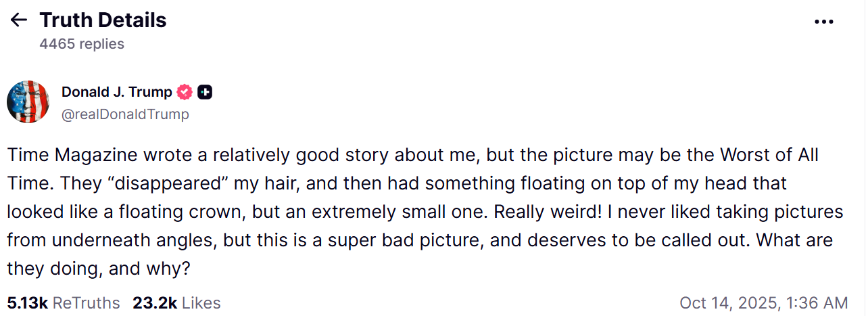This screenshot has width=868, height=316.
Task: Click the 4465 replies count
Action: tap(82, 44)
